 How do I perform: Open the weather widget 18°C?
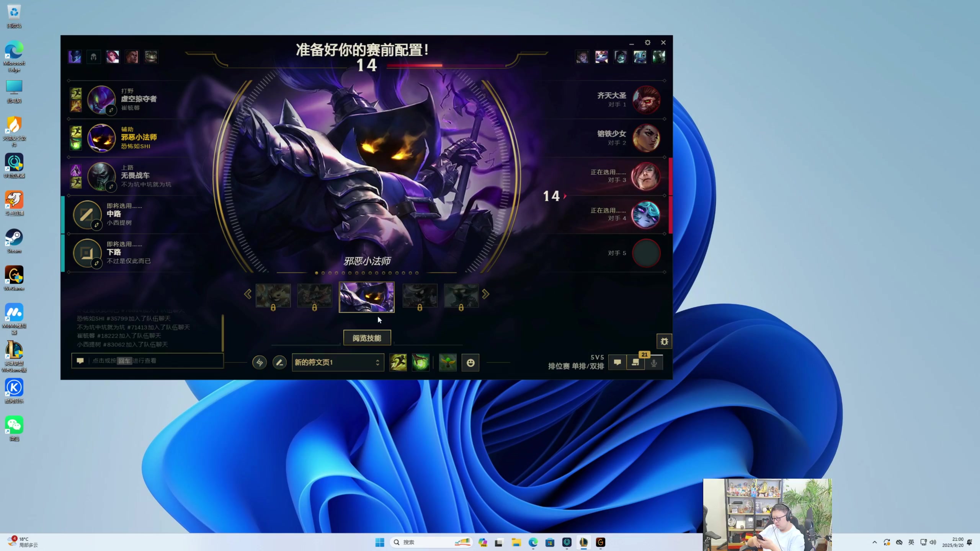point(23,542)
